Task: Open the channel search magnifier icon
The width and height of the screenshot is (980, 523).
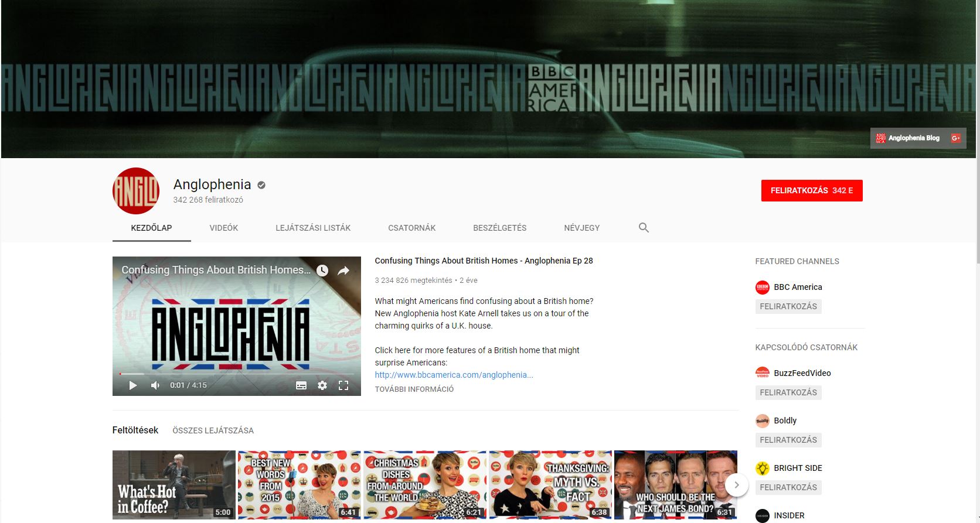Action: tap(644, 228)
